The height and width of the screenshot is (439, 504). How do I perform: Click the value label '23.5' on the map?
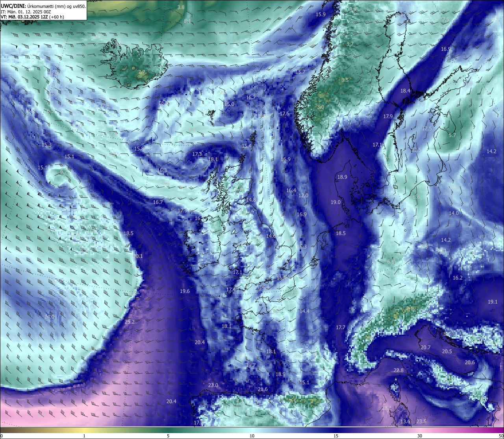click(x=421, y=422)
